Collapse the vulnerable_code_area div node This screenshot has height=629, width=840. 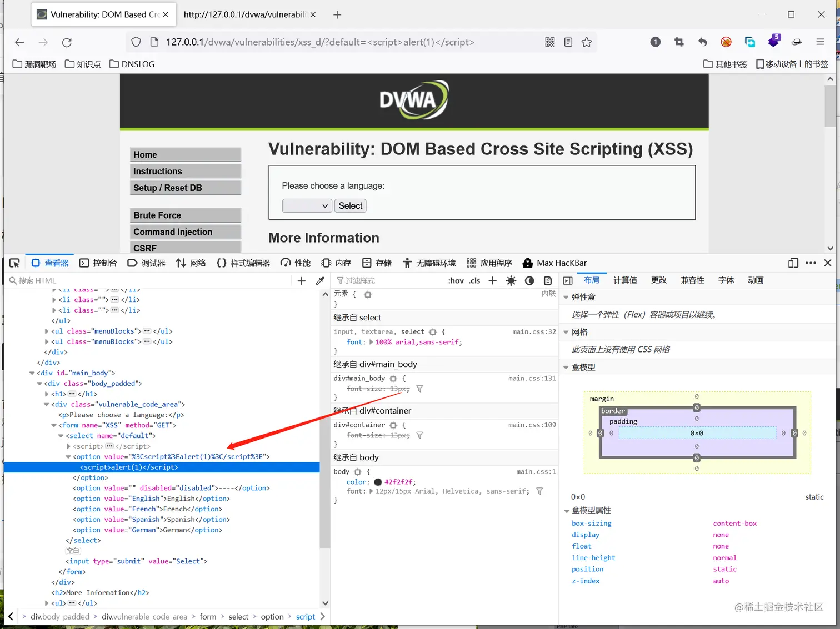click(47, 405)
